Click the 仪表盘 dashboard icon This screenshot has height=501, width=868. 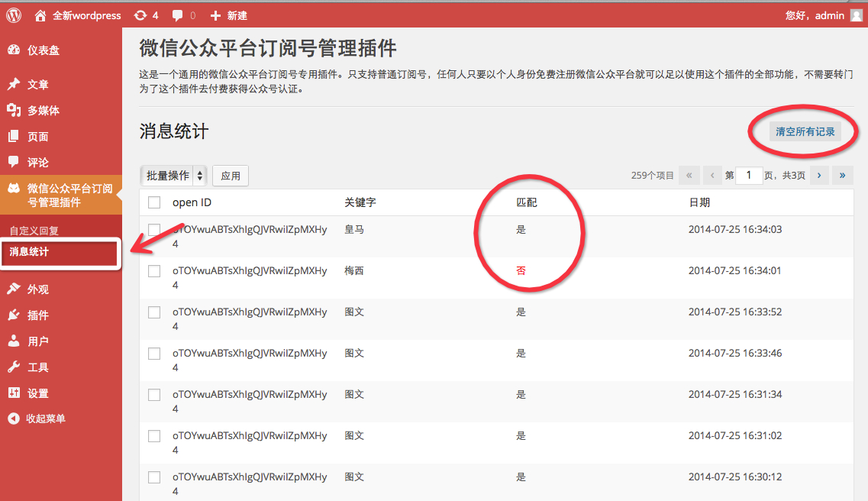click(14, 50)
